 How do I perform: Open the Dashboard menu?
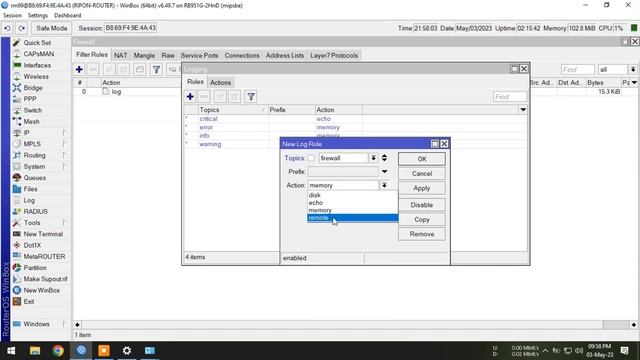[67, 16]
